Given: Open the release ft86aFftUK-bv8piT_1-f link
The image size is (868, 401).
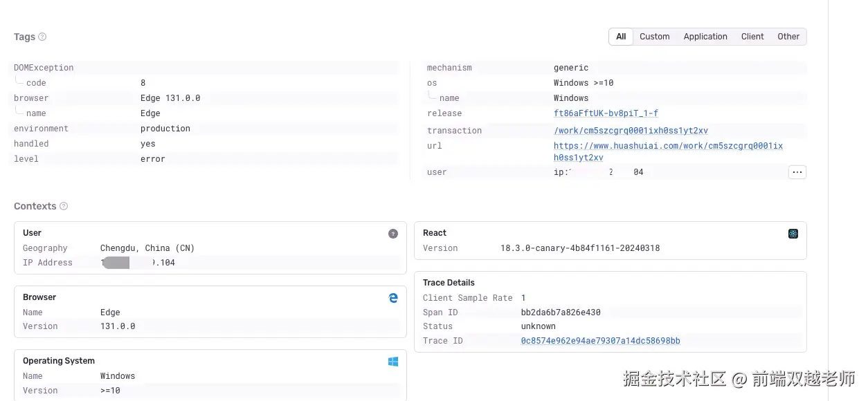Looking at the screenshot, I should [x=606, y=113].
